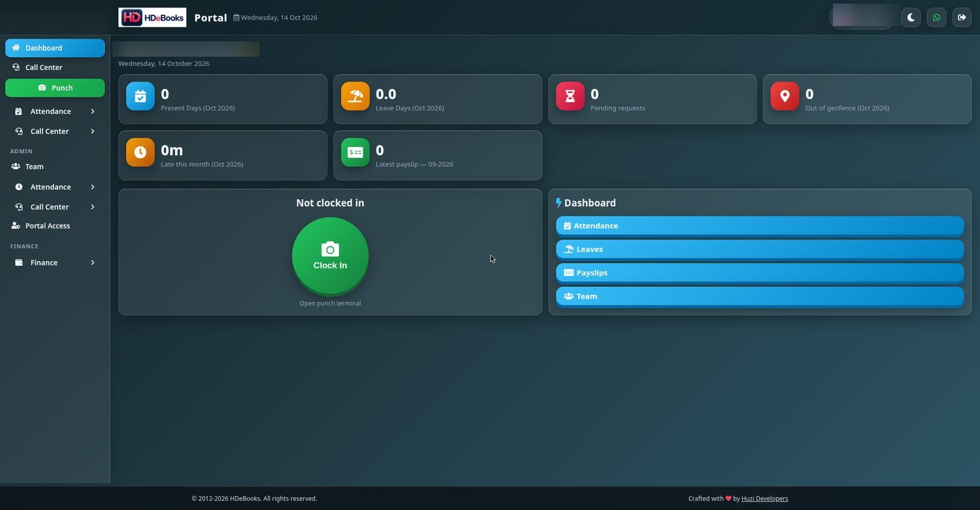Viewport: 980px width, 510px height.
Task: Toggle dark mode with moon icon
Action: click(x=911, y=17)
